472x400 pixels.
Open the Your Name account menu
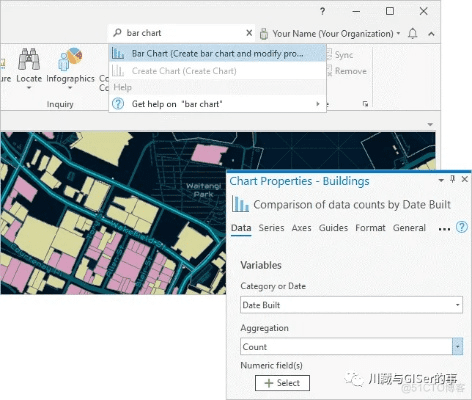[336, 34]
